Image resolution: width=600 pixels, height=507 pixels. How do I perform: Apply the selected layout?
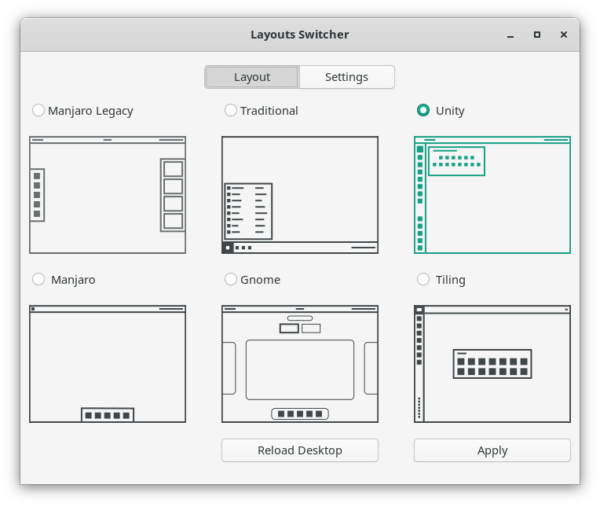click(x=492, y=450)
